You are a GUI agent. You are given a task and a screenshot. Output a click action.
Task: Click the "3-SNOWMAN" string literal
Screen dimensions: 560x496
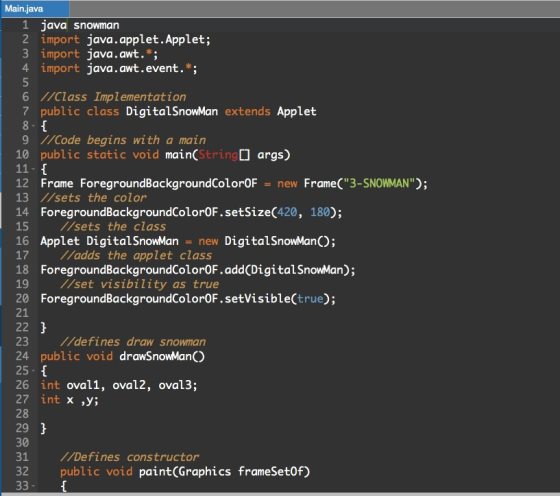point(379,184)
